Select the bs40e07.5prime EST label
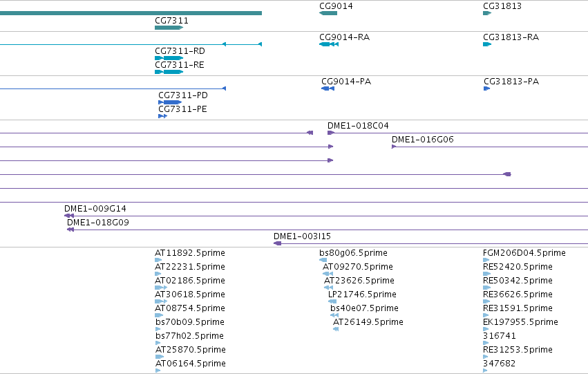The image size is (588, 374). [365, 308]
